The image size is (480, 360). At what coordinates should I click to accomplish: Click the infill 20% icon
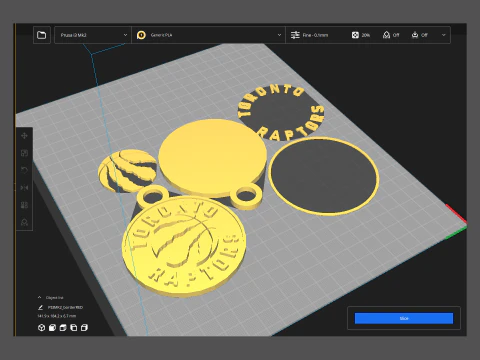pyautogui.click(x=355, y=35)
